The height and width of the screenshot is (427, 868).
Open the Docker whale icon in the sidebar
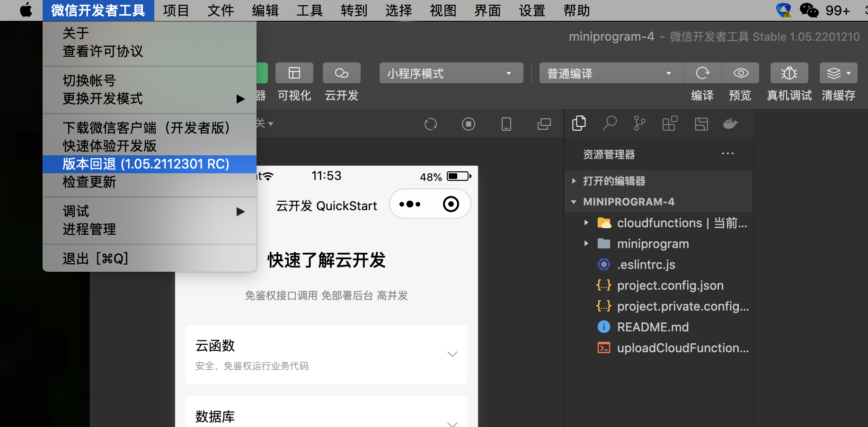(x=731, y=124)
